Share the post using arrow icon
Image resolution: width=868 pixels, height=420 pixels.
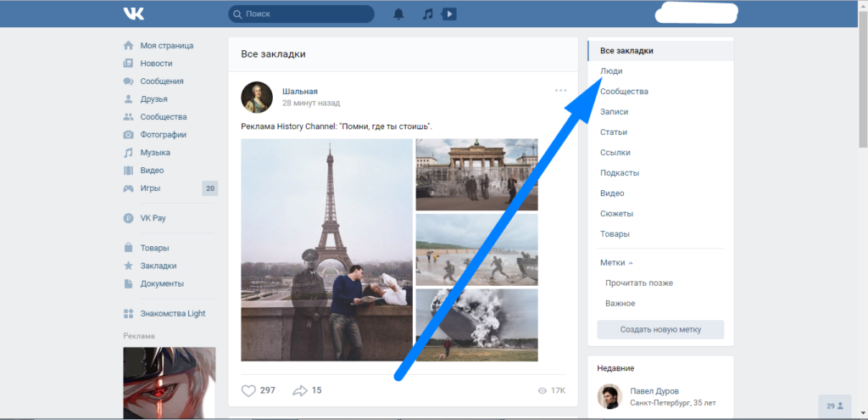299,390
